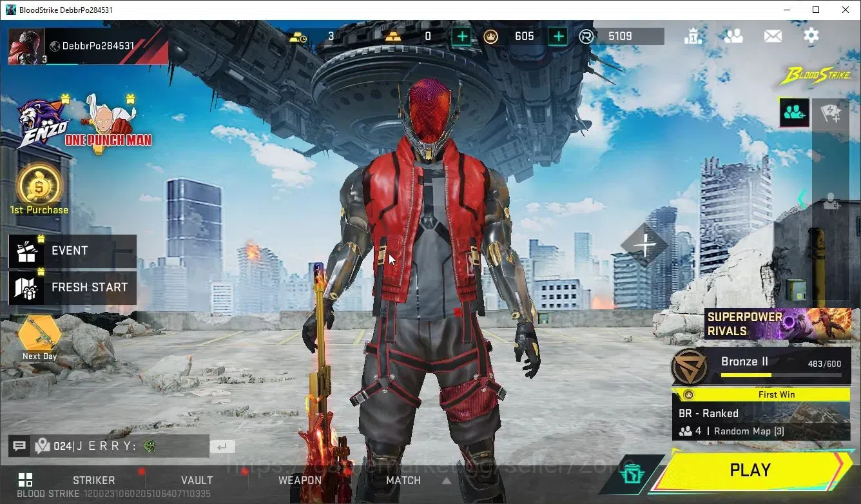Click the 483/600 rank points
Image resolution: width=861 pixels, height=504 pixels.
tap(824, 364)
